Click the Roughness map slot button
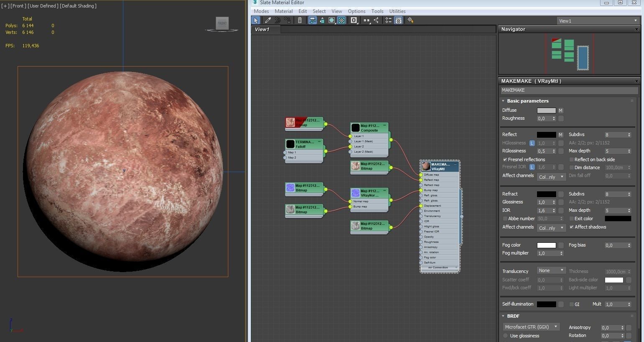This screenshot has height=342, width=644. pyautogui.click(x=561, y=118)
